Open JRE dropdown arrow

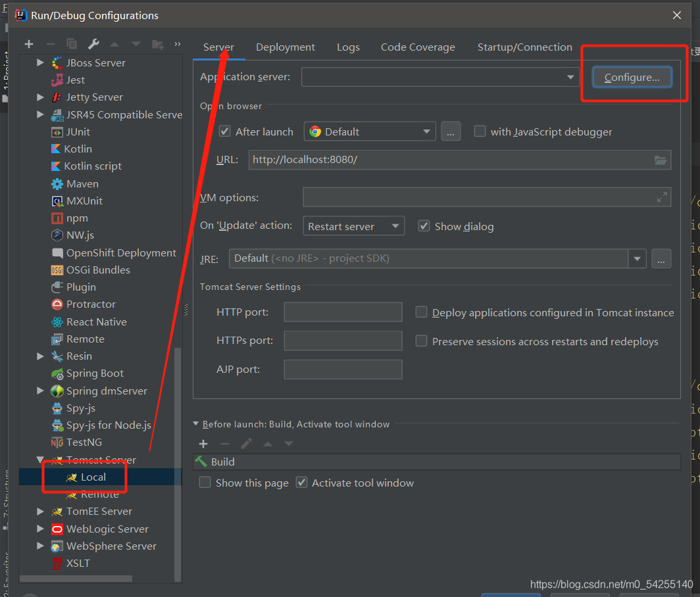point(637,259)
